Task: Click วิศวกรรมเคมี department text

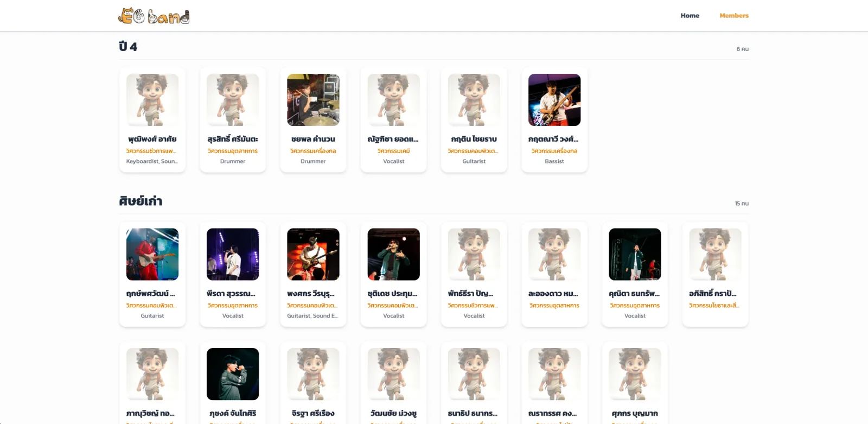Action: tap(393, 151)
